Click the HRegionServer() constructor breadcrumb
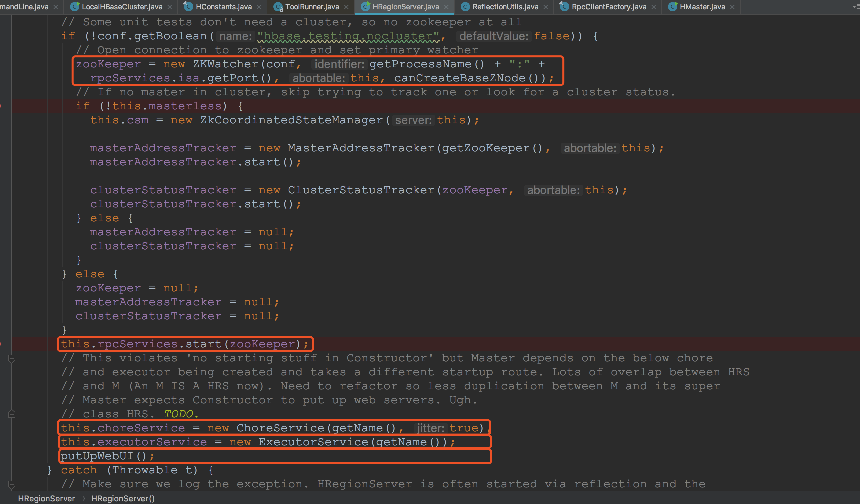860x504 pixels. point(123,498)
